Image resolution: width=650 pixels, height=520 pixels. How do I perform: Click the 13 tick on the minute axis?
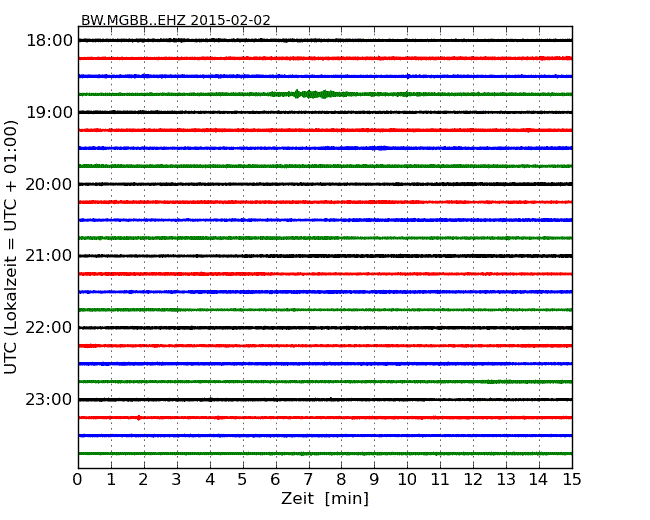[506, 480]
